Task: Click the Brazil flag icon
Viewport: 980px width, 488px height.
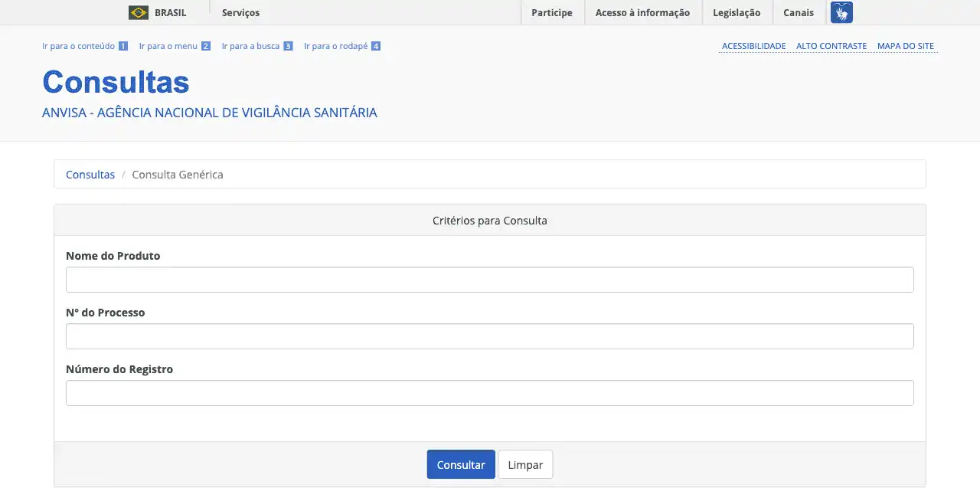Action: [139, 12]
